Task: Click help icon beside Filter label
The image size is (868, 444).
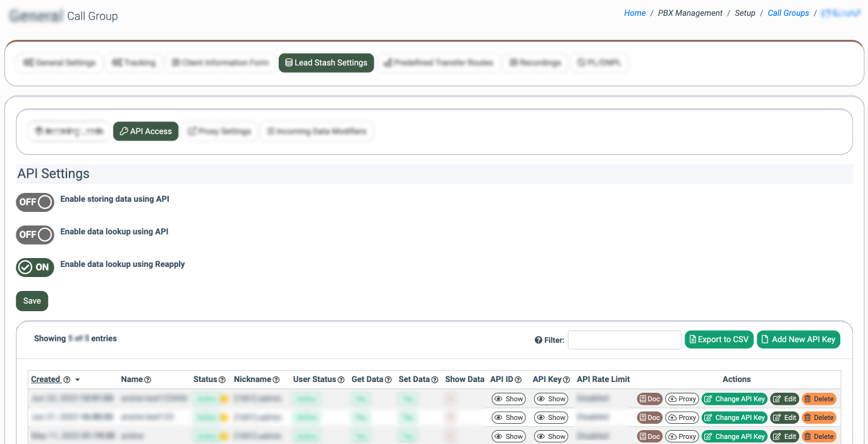Action: pyautogui.click(x=538, y=340)
